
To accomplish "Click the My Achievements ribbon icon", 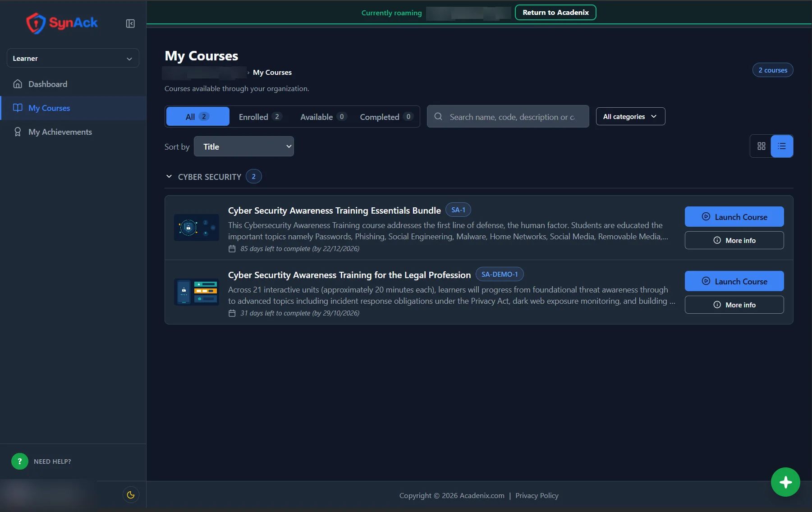I will [18, 132].
